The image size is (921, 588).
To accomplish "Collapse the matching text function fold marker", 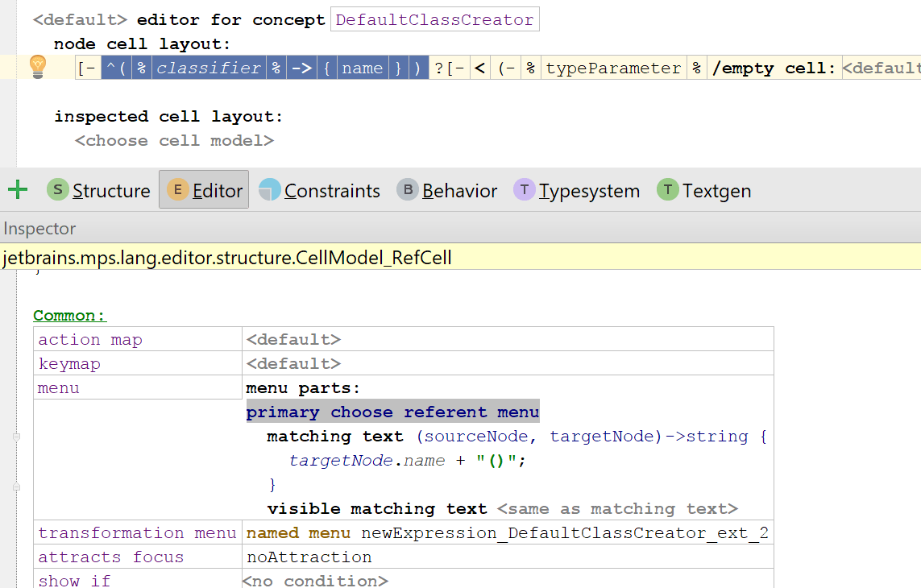I will coord(16,437).
